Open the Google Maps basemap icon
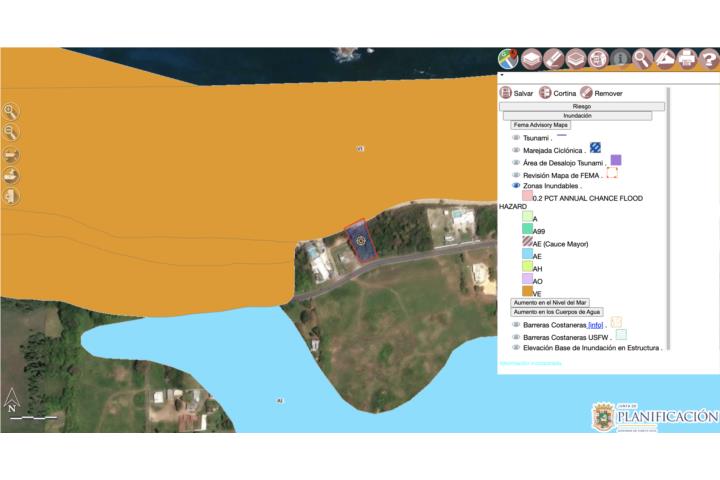 tap(509, 59)
